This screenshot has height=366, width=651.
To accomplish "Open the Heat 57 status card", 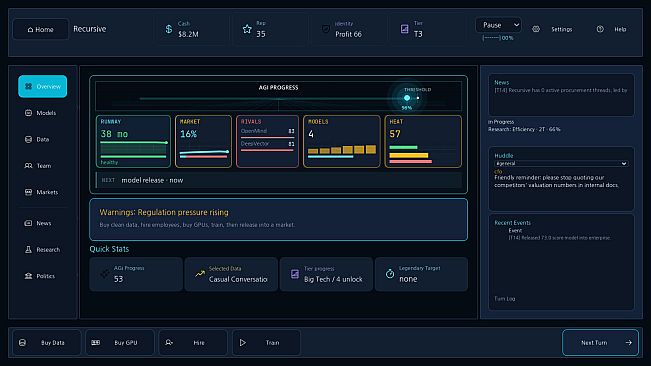I will [x=423, y=142].
